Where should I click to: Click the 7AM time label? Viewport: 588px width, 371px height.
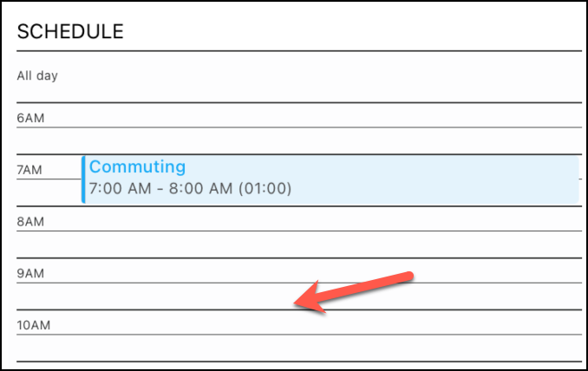coord(29,170)
